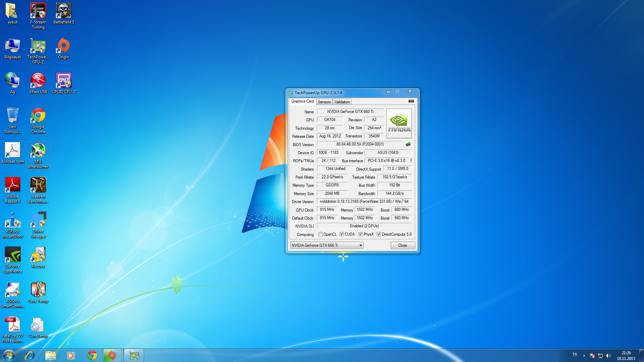This screenshot has width=644, height=362.
Task: Click the NVIDIA logo in GPU-Z
Action: pyautogui.click(x=399, y=123)
